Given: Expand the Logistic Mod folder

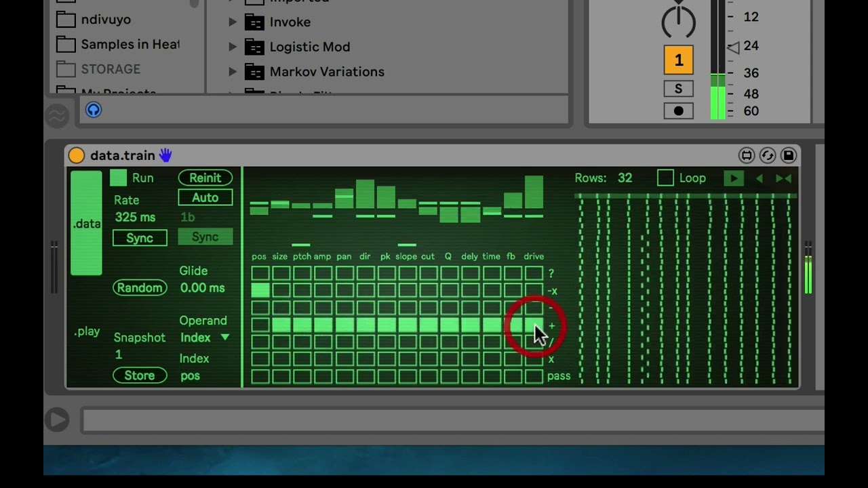Looking at the screenshot, I should pyautogui.click(x=233, y=47).
